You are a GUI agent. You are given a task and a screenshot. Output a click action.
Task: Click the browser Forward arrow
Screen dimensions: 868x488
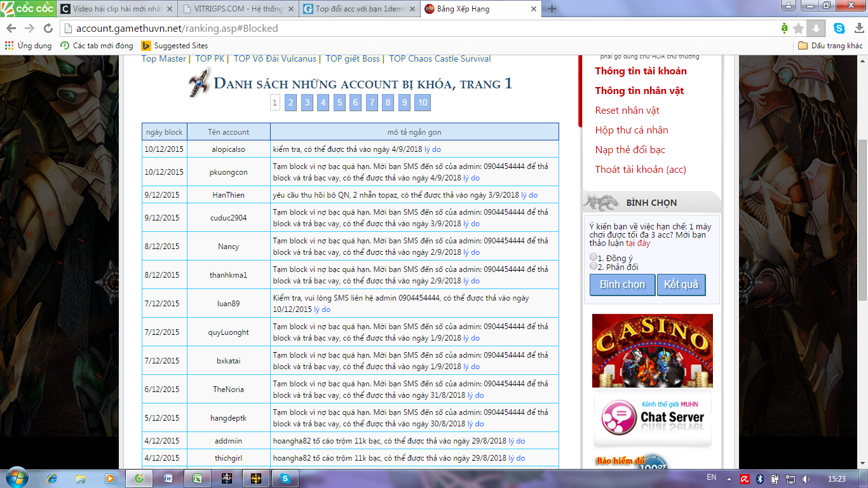coord(29,29)
